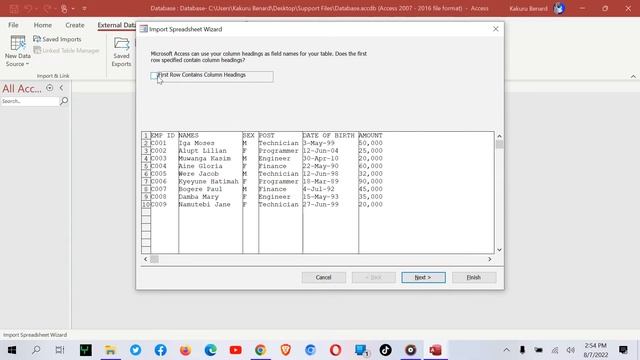Image resolution: width=640 pixels, height=360 pixels.
Task: Open Facebook from taskbar
Action: [x=160, y=350]
